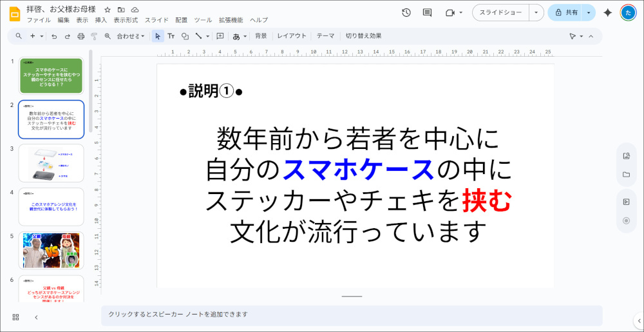Click the add comment toolbar icon
Viewport: 644px width, 332px height.
coord(220,36)
